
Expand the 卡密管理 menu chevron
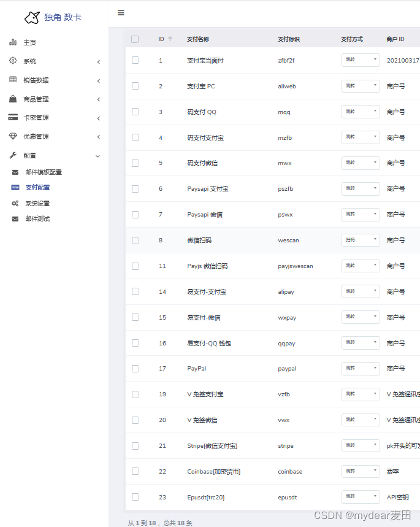point(99,118)
